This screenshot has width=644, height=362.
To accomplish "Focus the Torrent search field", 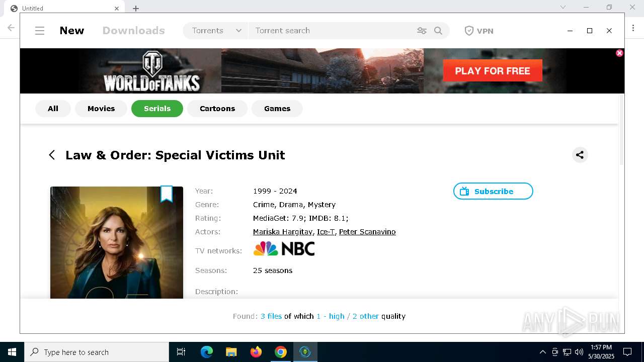I will coord(332,31).
